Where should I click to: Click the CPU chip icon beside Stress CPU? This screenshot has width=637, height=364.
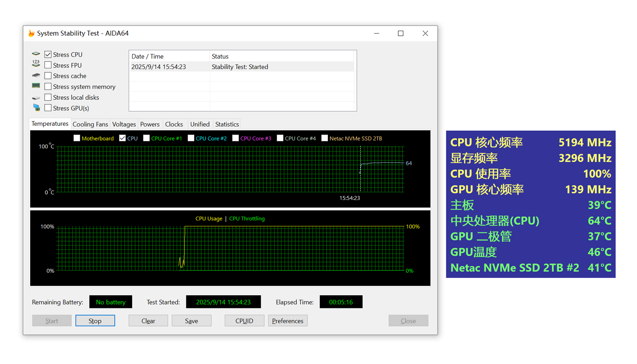36,54
